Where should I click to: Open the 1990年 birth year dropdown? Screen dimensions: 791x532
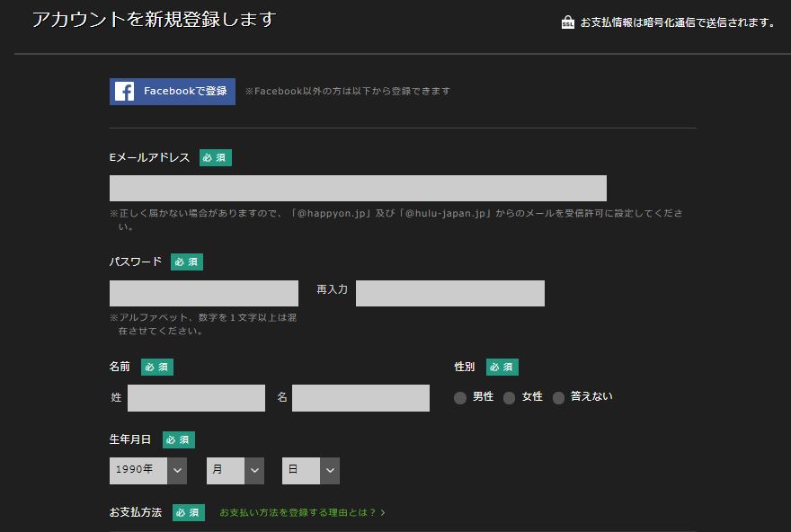[148, 471]
